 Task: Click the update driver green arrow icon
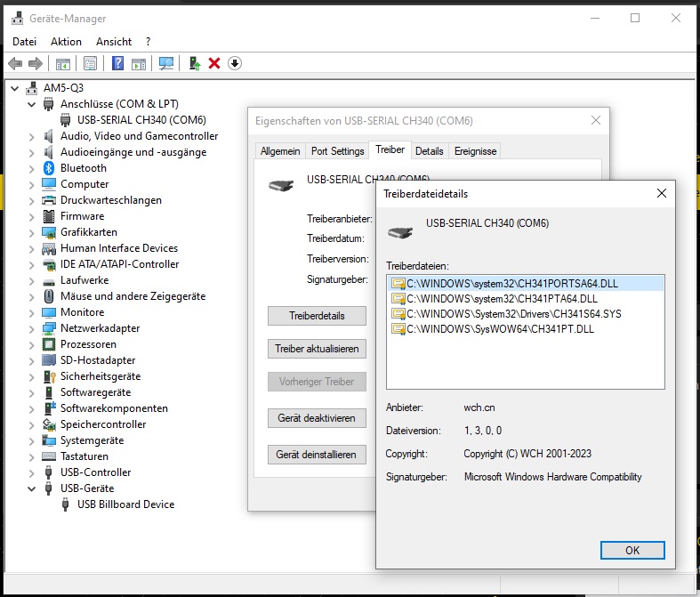tap(194, 63)
